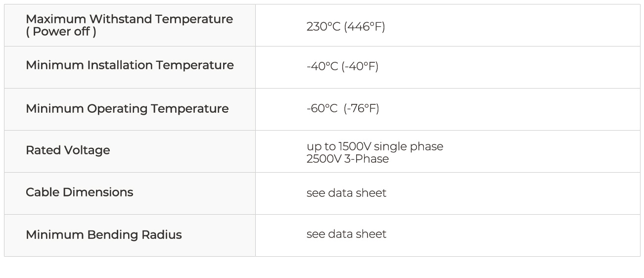Click the Cable Dimensions label
This screenshot has height=278, width=644.
pos(79,192)
